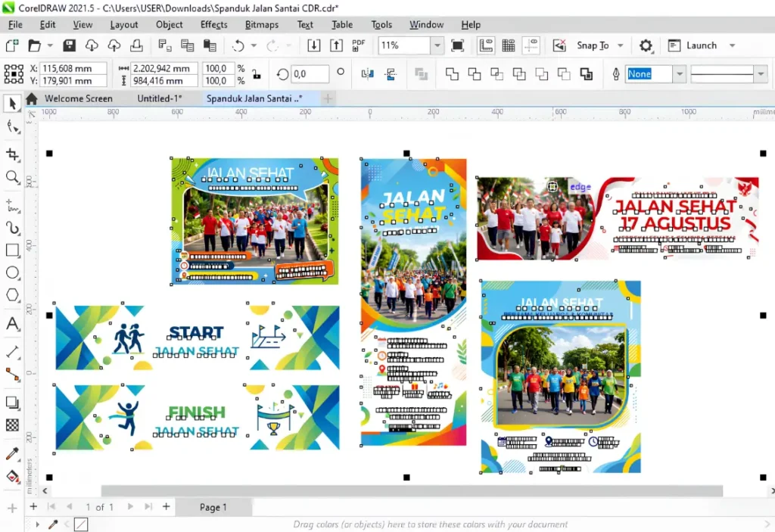
Task: Select the Pick tool
Action: coord(12,104)
